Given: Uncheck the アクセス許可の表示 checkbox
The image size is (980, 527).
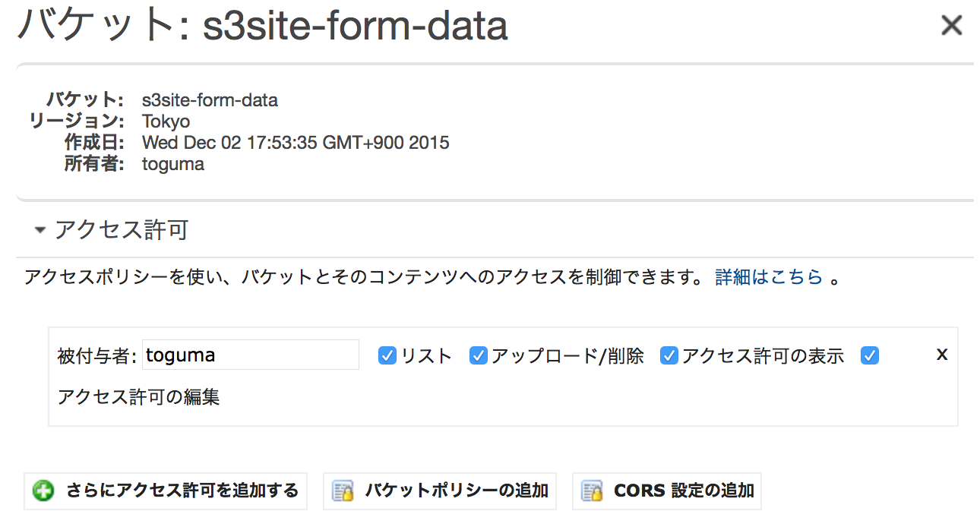Looking at the screenshot, I should [x=669, y=355].
